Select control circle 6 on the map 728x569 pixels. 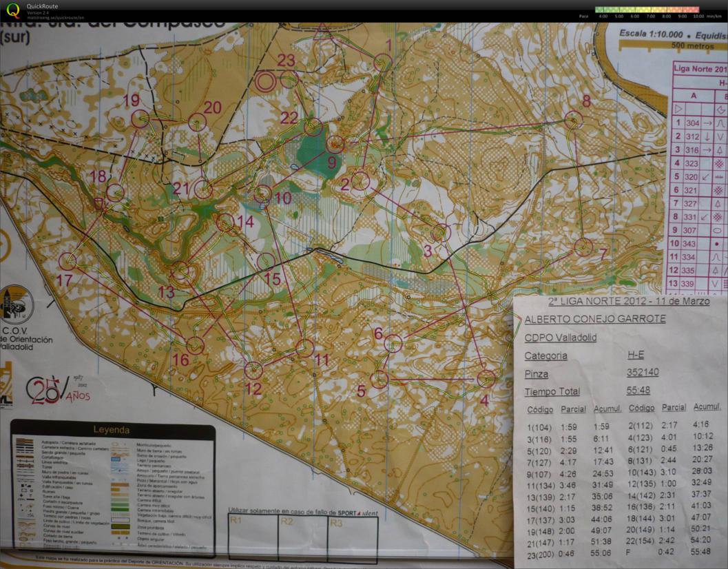click(393, 343)
